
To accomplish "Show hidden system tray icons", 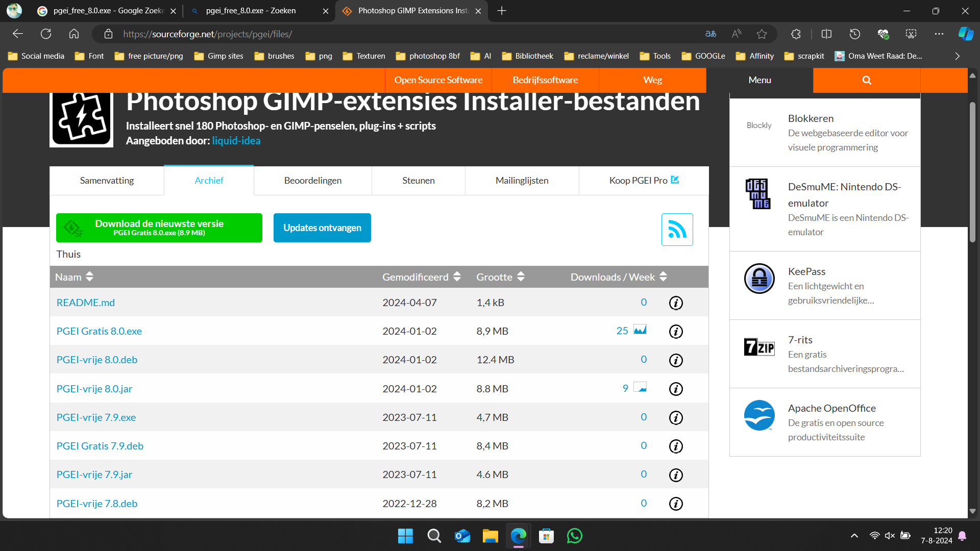I will click(x=854, y=536).
